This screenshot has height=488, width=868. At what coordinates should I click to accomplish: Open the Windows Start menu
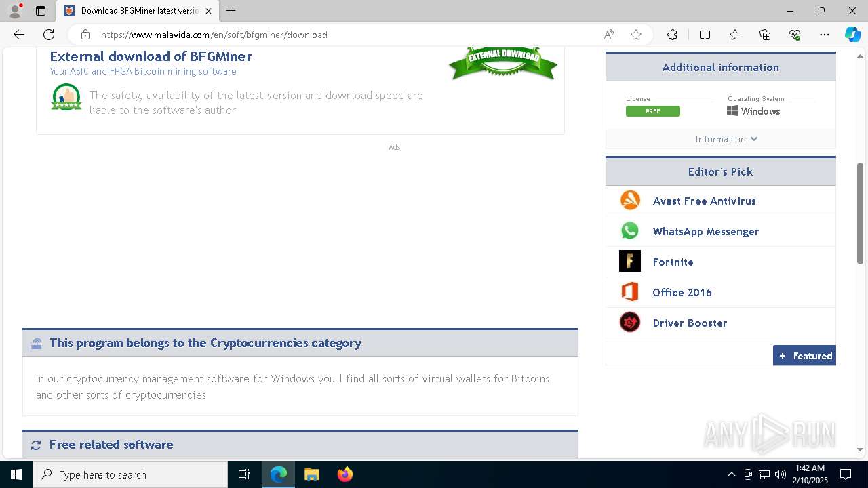(x=16, y=474)
